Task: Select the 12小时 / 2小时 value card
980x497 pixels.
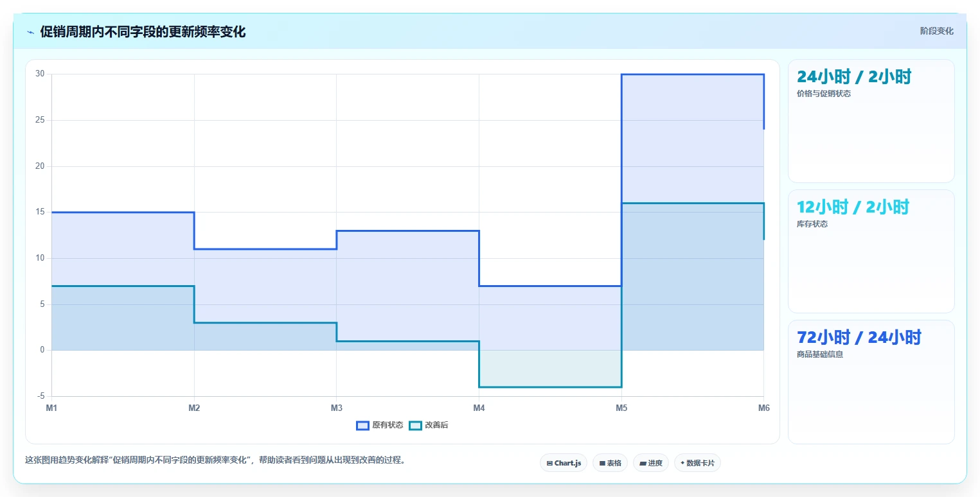Action: [871, 251]
